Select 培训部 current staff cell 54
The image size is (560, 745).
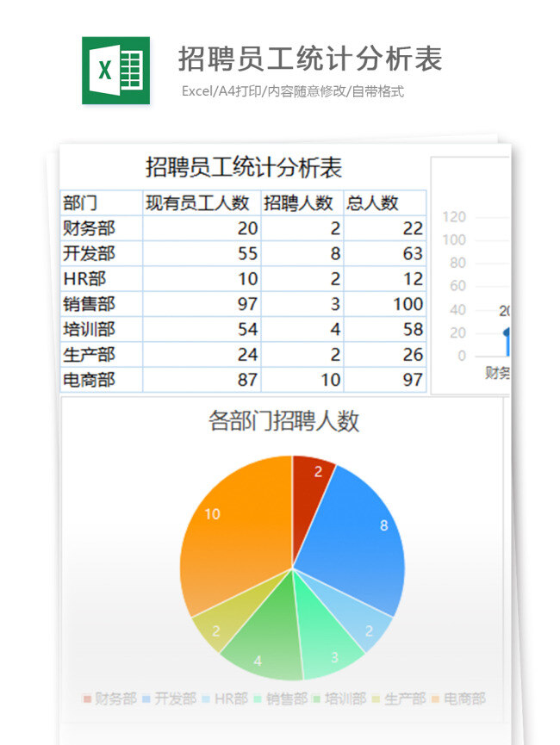click(x=202, y=329)
